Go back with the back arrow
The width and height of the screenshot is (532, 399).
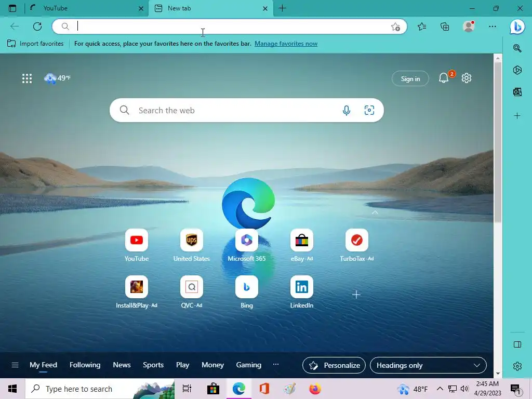tap(14, 26)
